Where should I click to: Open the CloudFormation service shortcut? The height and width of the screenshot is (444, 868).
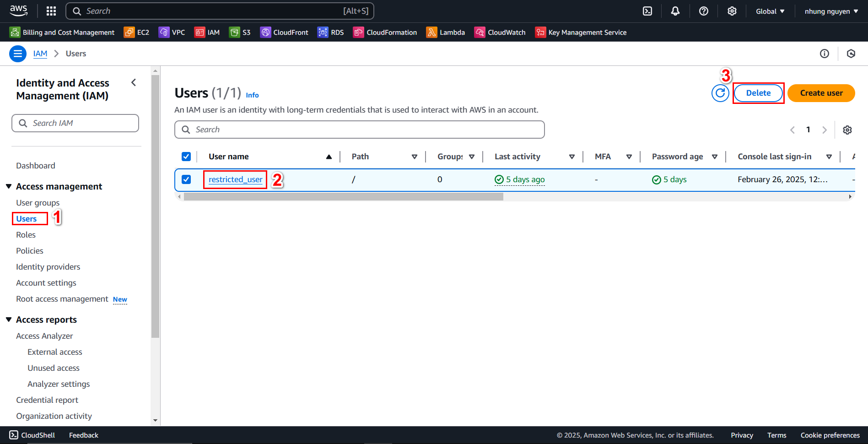point(385,32)
